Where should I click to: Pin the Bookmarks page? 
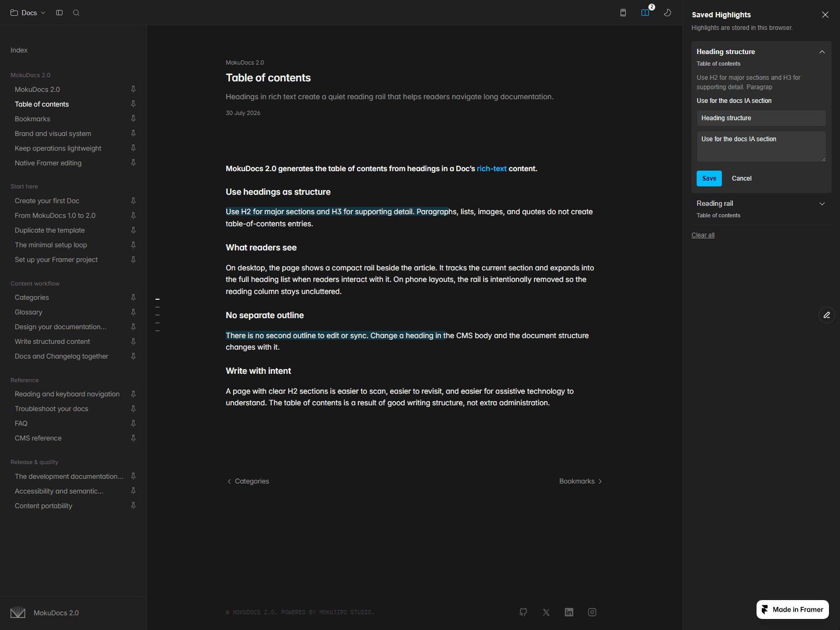133,119
